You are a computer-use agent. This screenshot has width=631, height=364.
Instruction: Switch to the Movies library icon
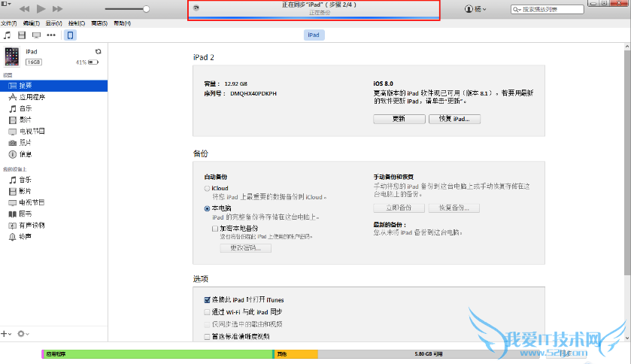[22, 35]
